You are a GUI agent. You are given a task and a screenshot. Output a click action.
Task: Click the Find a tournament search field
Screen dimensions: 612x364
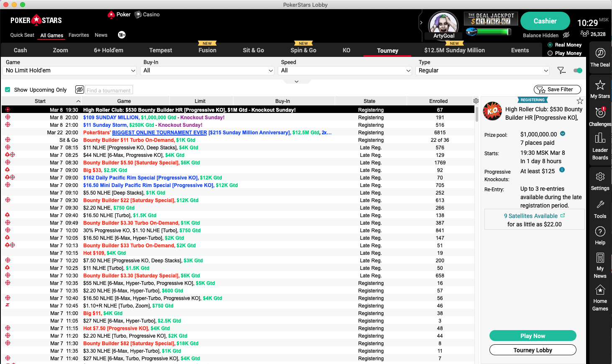pyautogui.click(x=109, y=90)
